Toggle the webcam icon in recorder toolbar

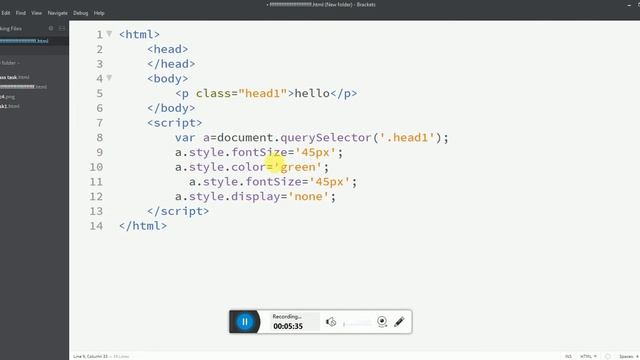[x=382, y=322]
